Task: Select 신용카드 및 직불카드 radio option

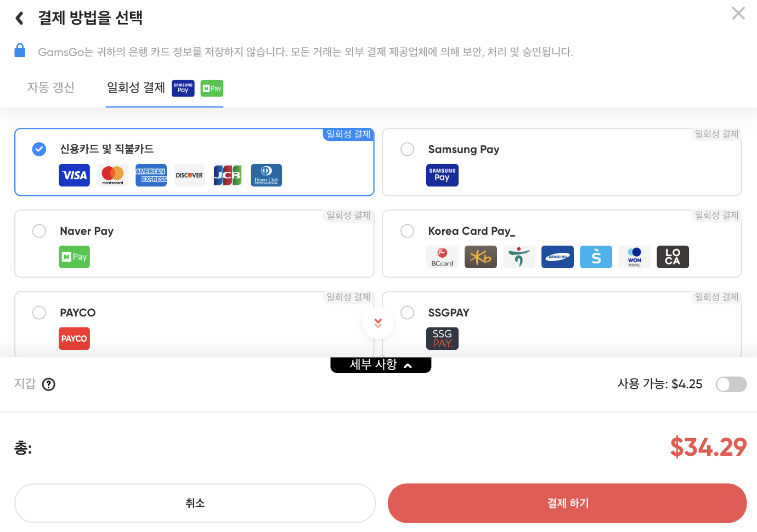Action: point(39,149)
